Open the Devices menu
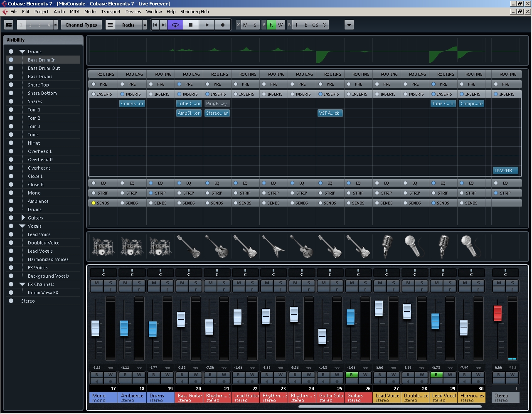 point(133,12)
